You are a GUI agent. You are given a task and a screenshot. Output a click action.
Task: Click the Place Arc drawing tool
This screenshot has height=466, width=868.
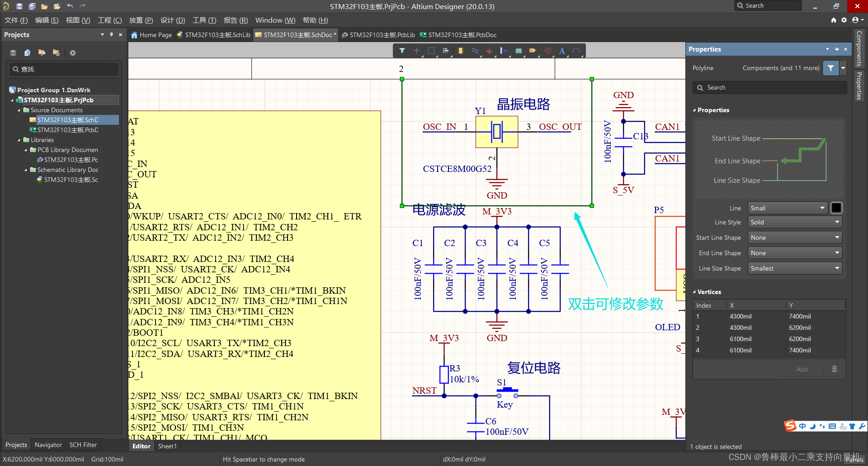tap(576, 51)
